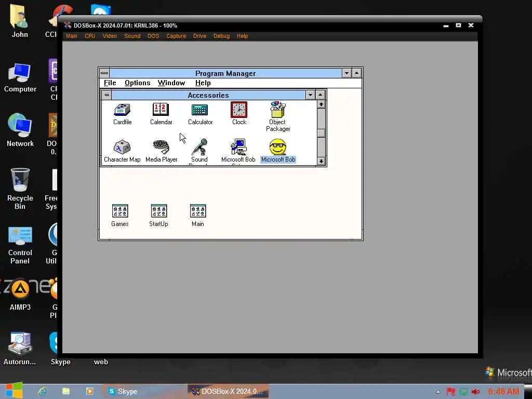Image resolution: width=532 pixels, height=399 pixels.
Task: Open the DOSBox-X Main menu
Action: [72, 36]
